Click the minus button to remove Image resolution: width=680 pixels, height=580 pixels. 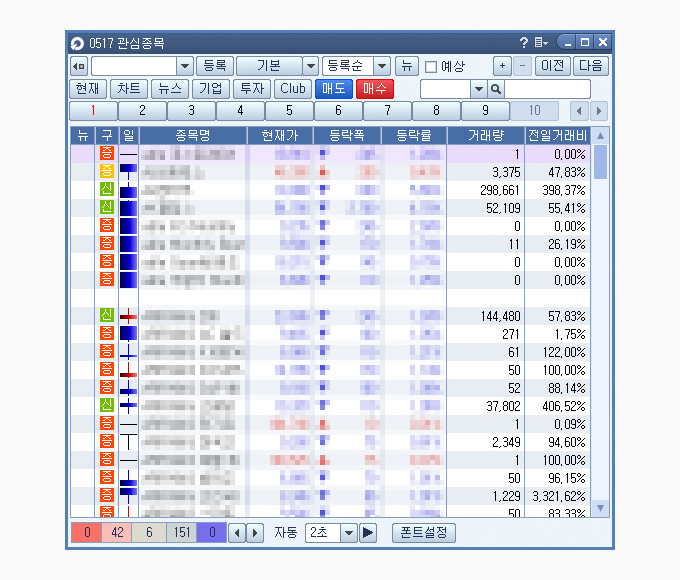523,66
